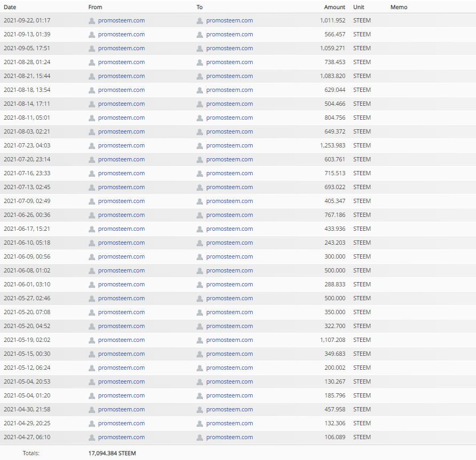This screenshot has width=476, height=460.
Task: Click To avatar icon on 2021-05-27 row
Action: (x=200, y=299)
